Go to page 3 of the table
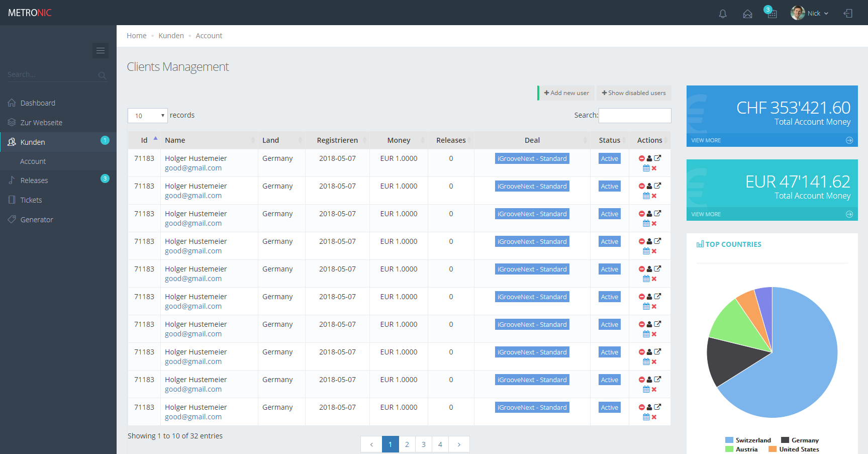Image resolution: width=868 pixels, height=454 pixels. coord(423,444)
